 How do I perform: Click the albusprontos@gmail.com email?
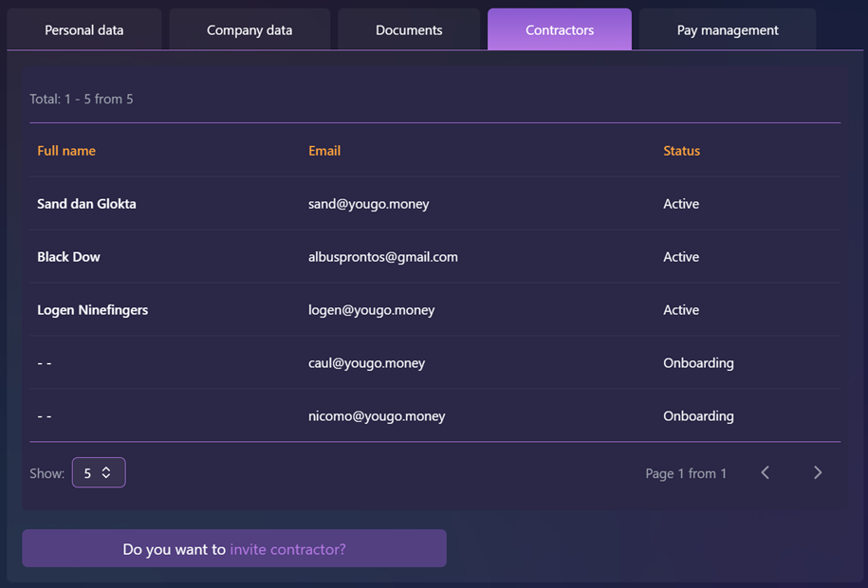383,257
